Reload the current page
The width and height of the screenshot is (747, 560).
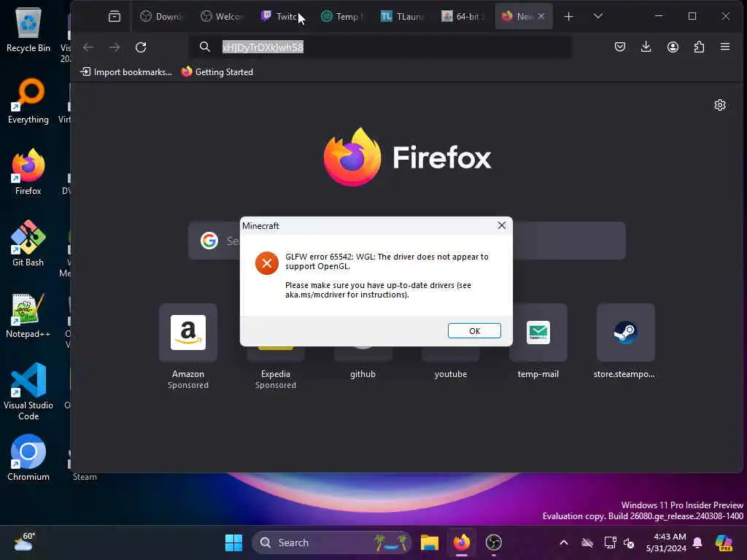click(x=141, y=47)
